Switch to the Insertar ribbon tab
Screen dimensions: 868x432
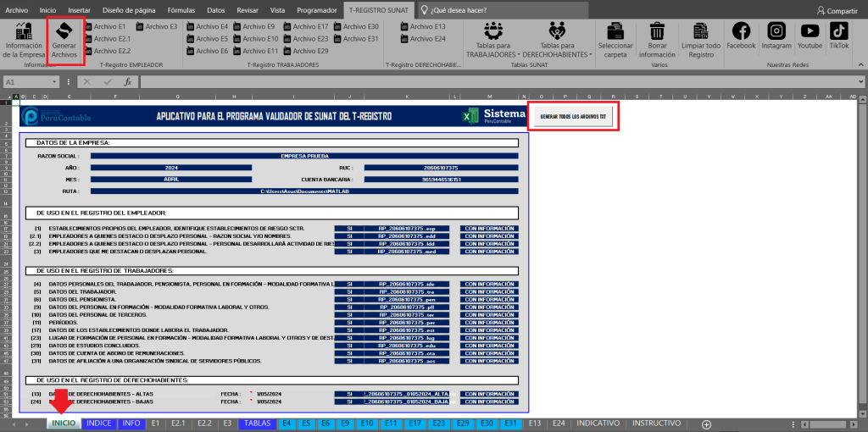point(79,10)
